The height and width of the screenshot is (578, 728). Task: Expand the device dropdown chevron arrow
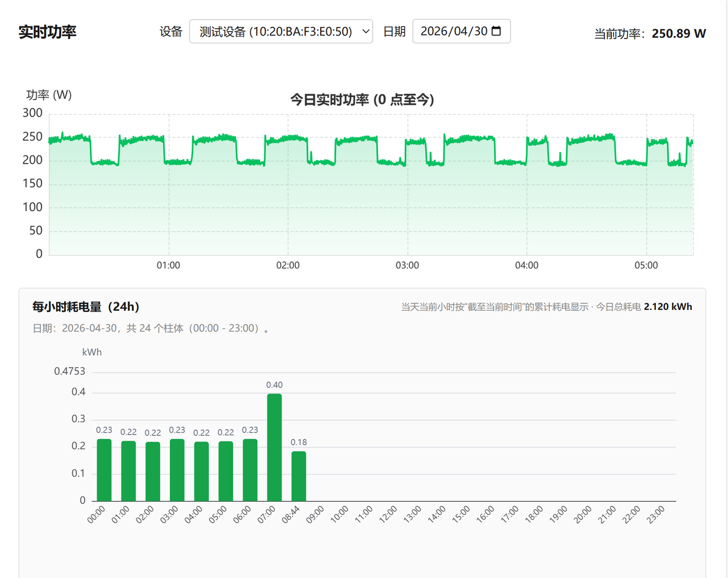(365, 32)
